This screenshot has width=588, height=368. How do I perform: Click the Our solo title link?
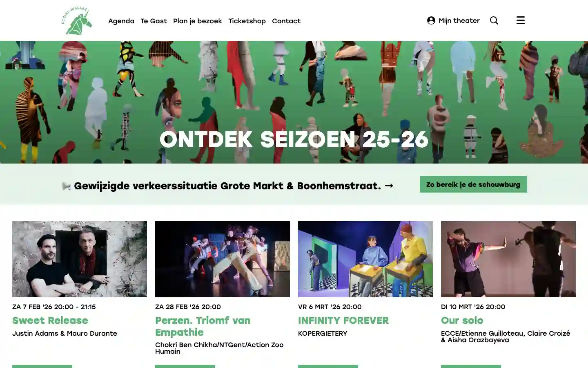coord(462,321)
